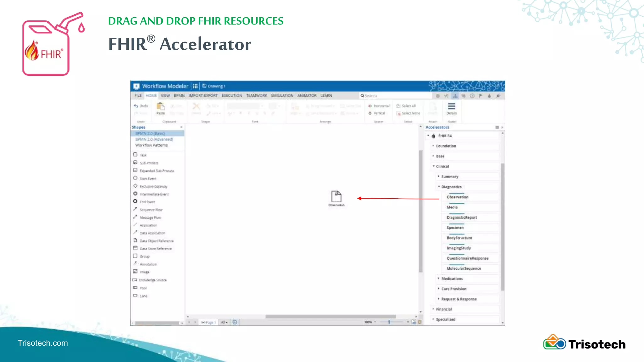The height and width of the screenshot is (362, 644).
Task: Click the Vertical spacer icon
Action: click(370, 113)
